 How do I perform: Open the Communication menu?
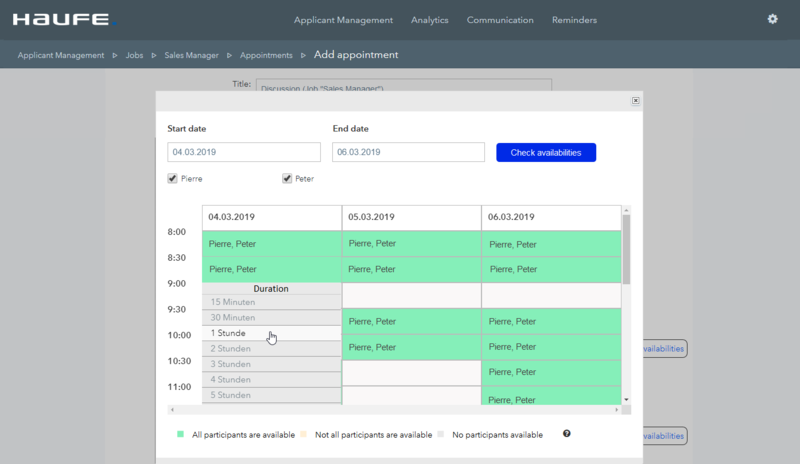[500, 20]
